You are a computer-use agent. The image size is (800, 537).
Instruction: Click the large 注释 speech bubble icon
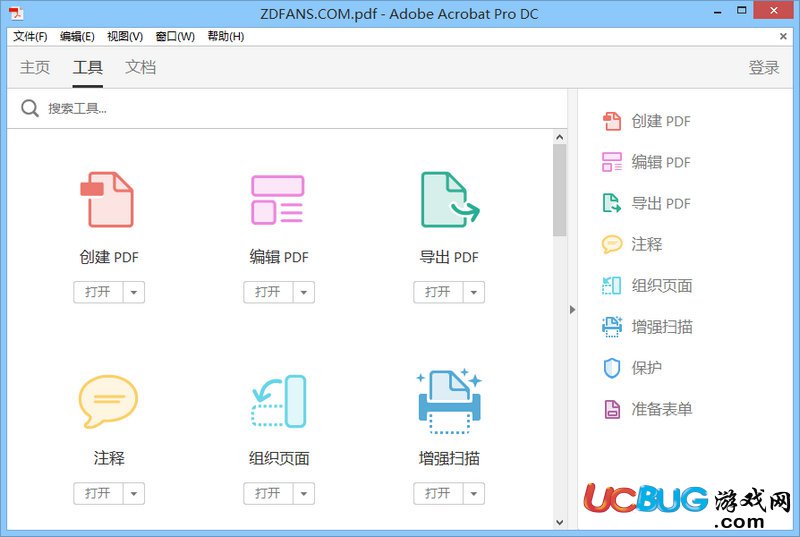pos(108,401)
